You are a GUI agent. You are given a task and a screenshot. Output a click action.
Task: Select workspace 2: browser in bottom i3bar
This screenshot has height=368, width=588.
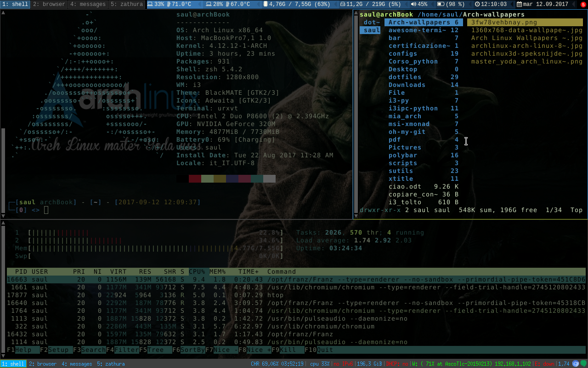43,364
